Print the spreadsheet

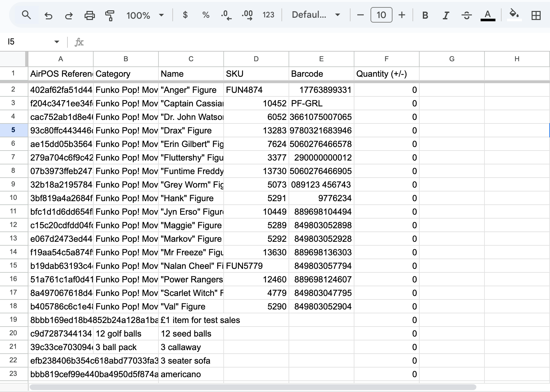point(89,15)
